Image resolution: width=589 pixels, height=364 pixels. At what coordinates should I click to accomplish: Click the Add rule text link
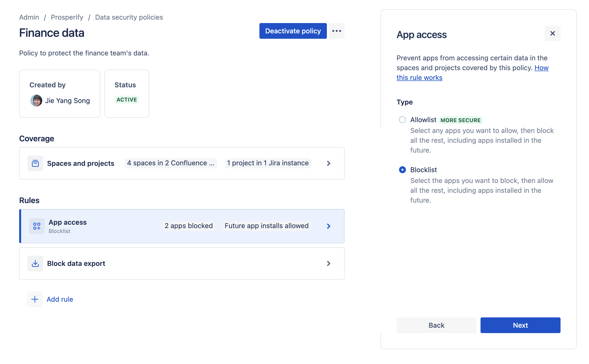[60, 299]
